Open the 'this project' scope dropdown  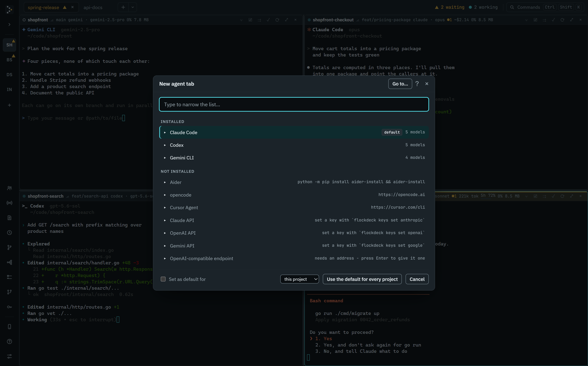click(300, 279)
